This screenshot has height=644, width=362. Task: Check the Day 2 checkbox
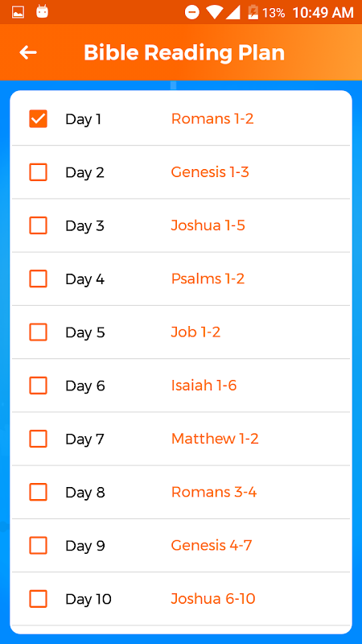point(38,172)
